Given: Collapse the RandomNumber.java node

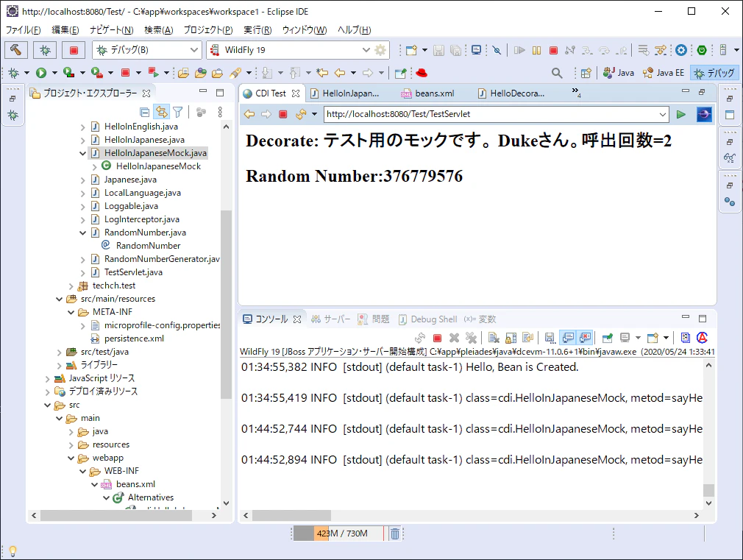Looking at the screenshot, I should tap(82, 233).
